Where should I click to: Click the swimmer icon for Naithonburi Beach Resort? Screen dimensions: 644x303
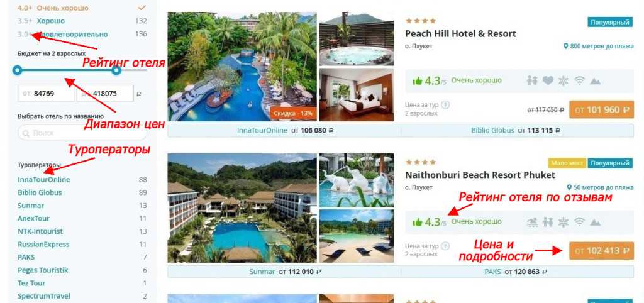coord(532,222)
